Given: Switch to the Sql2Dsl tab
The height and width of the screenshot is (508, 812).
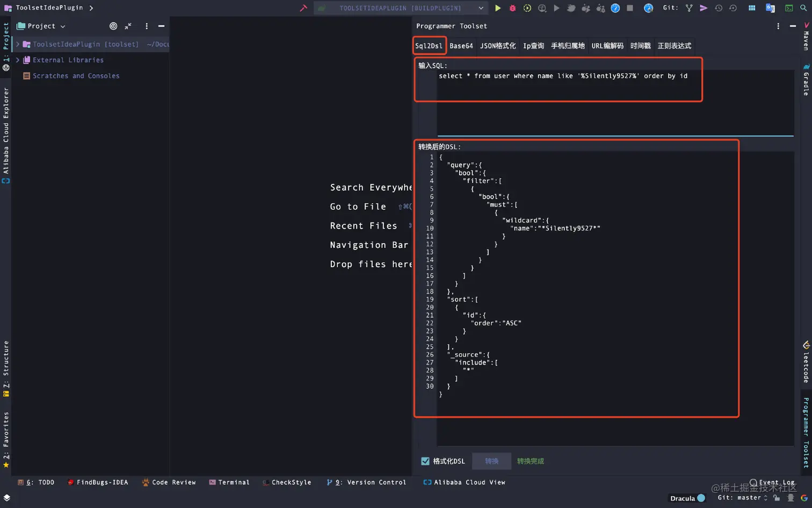Looking at the screenshot, I should pos(429,46).
